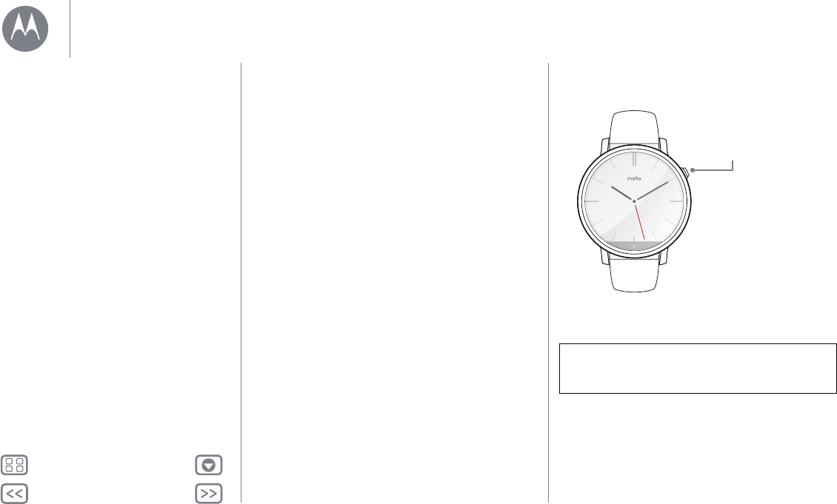This screenshot has width=837, height=504.
Task: Open the four-square grid menu icon
Action: pyautogui.click(x=14, y=465)
